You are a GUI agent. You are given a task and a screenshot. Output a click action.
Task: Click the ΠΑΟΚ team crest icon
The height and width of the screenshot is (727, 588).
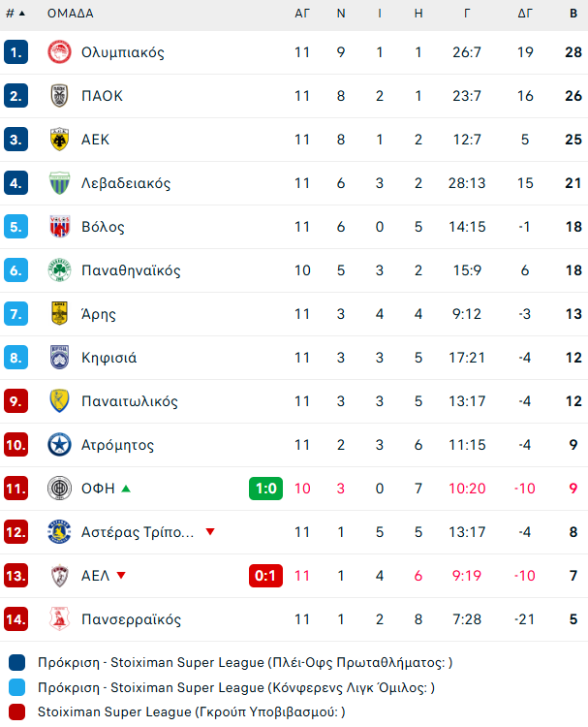[x=59, y=96]
